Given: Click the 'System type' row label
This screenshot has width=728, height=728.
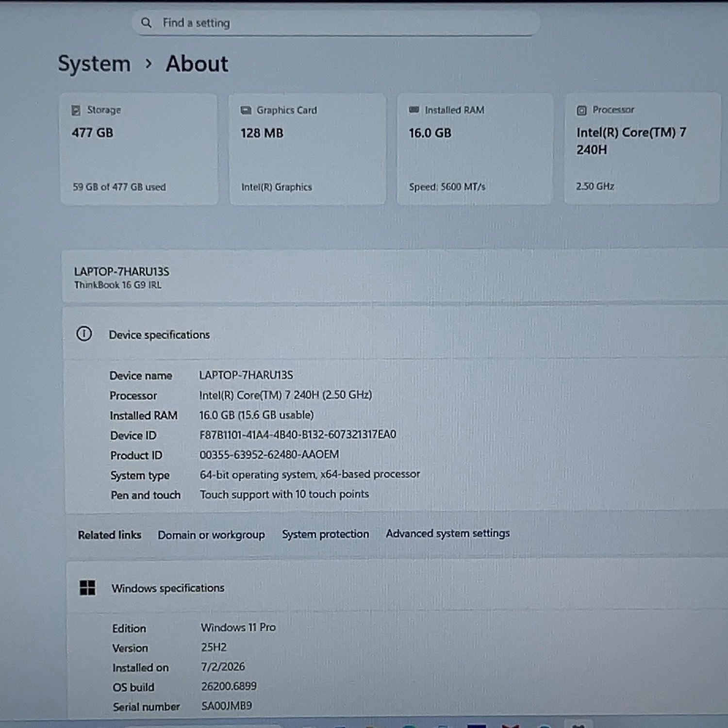Looking at the screenshot, I should coord(140,476).
